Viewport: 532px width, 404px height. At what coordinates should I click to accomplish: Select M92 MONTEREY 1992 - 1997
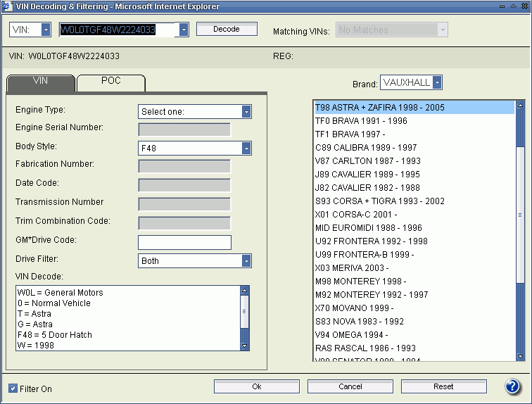coord(414,294)
